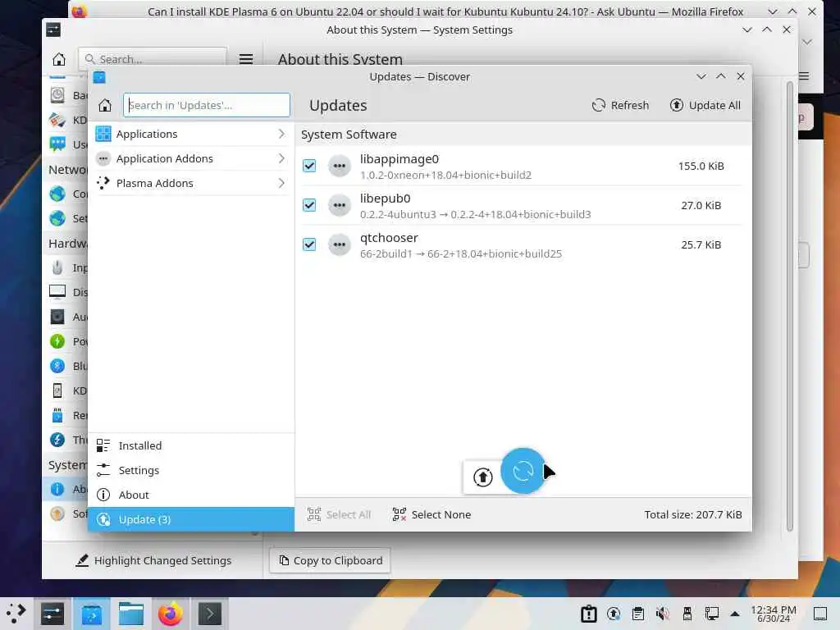Click Copy to Clipboard in System Settings
The width and height of the screenshot is (840, 630).
(330, 560)
